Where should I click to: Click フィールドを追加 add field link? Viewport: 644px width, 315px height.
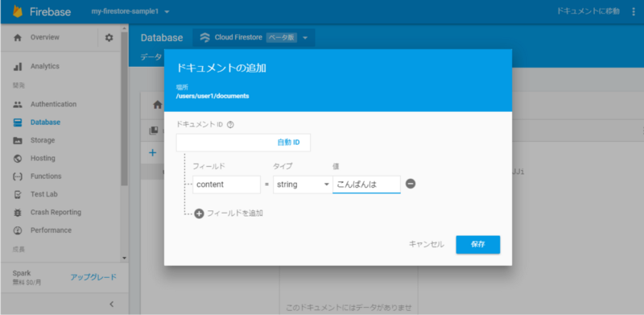coord(235,213)
